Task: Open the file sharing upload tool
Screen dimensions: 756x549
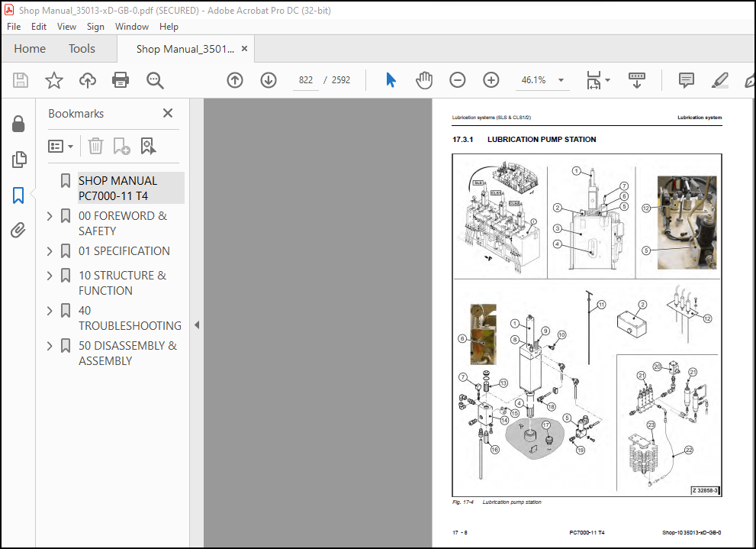Action: (87, 79)
